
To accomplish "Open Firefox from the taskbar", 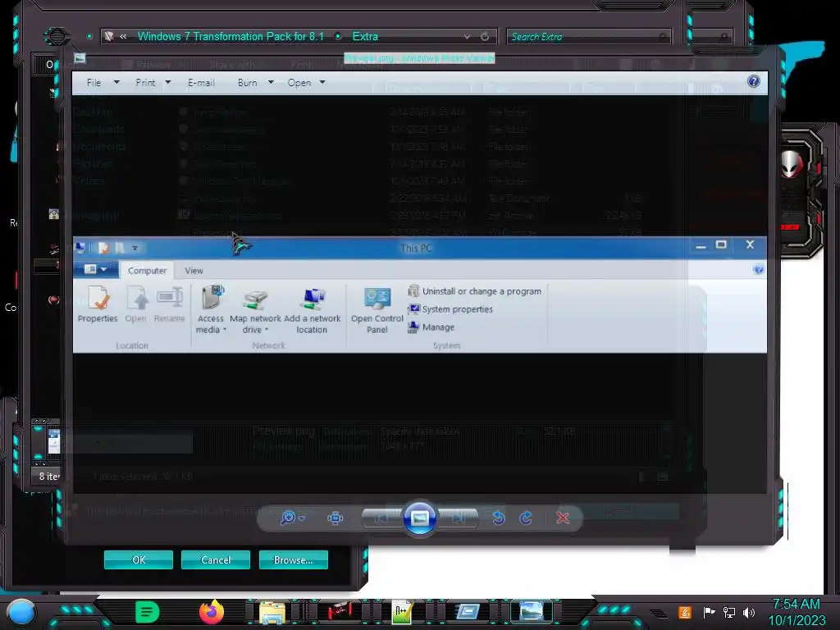I will pyautogui.click(x=212, y=612).
